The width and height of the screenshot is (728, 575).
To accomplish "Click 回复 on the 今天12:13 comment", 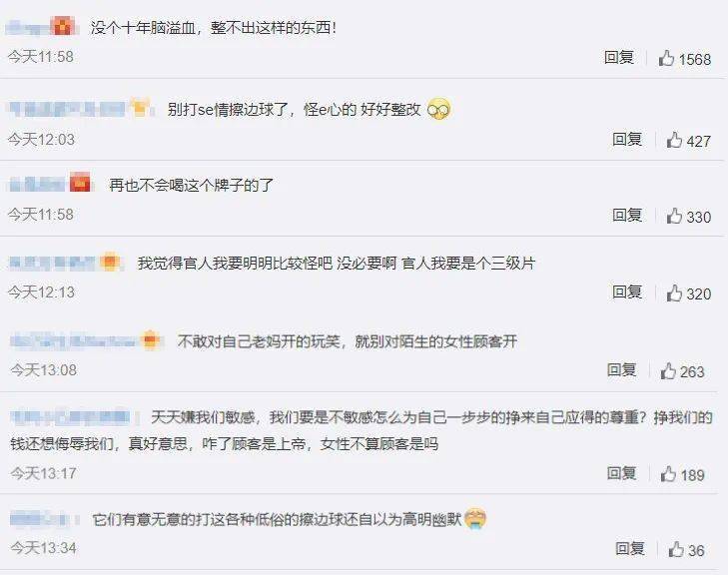I will point(627,291).
